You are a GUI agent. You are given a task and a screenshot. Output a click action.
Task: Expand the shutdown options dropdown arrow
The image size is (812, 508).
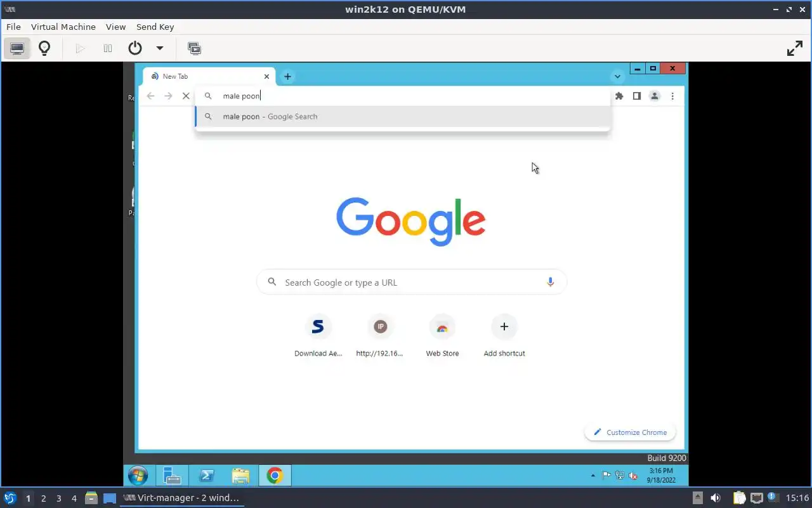(x=160, y=48)
